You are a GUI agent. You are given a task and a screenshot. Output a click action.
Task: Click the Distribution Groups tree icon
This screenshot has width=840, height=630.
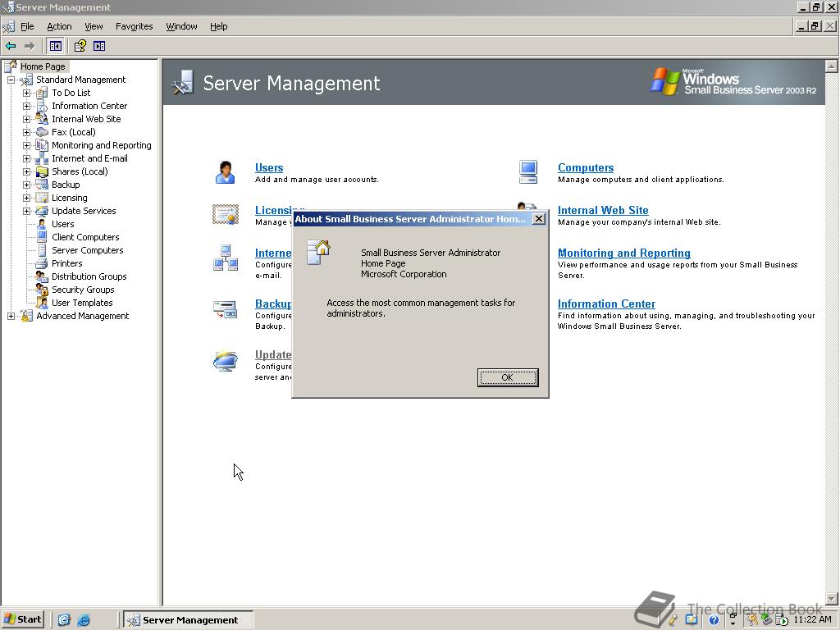[x=42, y=276]
